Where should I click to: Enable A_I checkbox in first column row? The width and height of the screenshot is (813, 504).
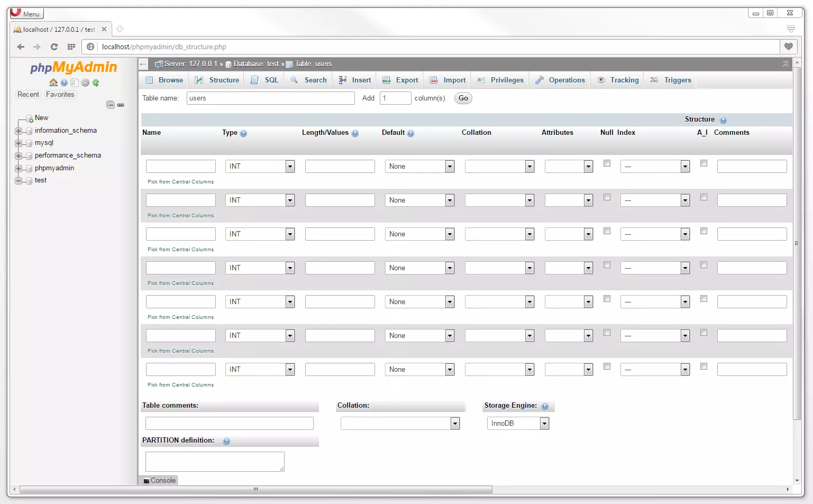(704, 163)
